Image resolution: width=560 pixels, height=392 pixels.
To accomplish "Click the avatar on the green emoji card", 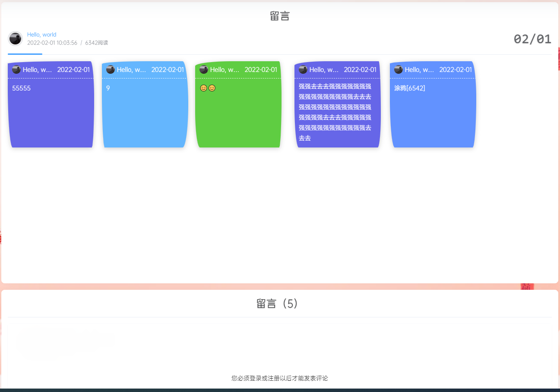I will 203,69.
